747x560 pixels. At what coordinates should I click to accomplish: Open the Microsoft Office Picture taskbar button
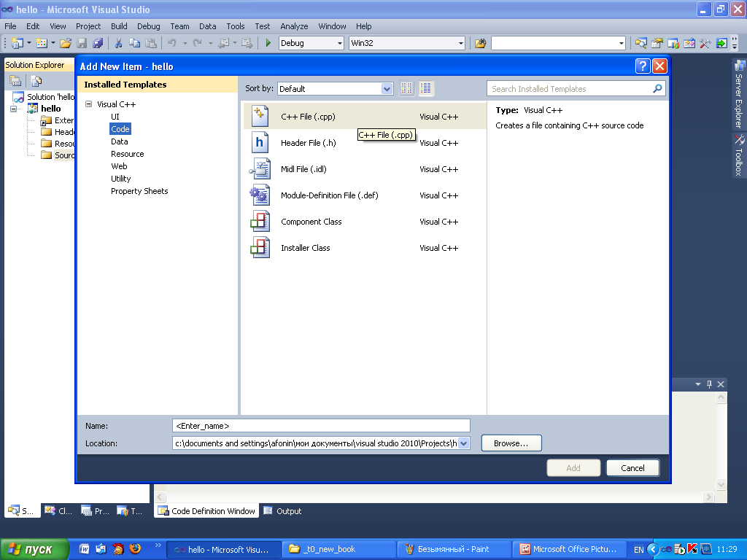[x=569, y=549]
